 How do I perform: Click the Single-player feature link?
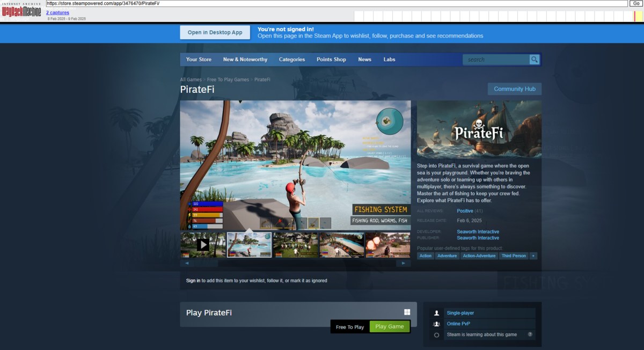coord(460,313)
